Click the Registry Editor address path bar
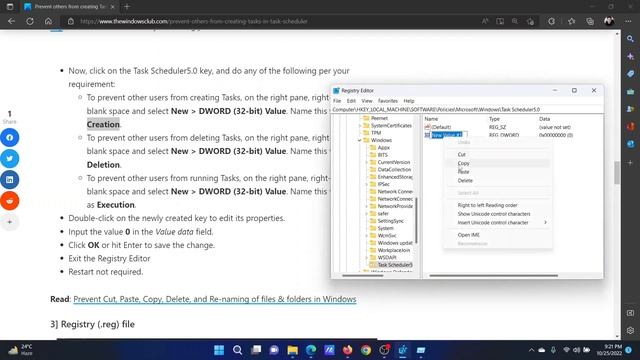 pyautogui.click(x=467, y=109)
